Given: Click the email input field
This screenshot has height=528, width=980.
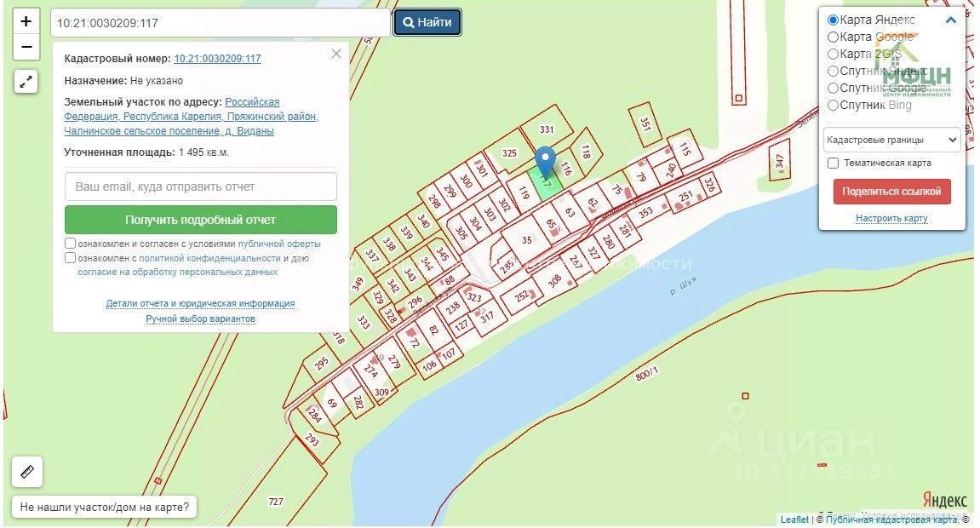Looking at the screenshot, I should tap(201, 187).
